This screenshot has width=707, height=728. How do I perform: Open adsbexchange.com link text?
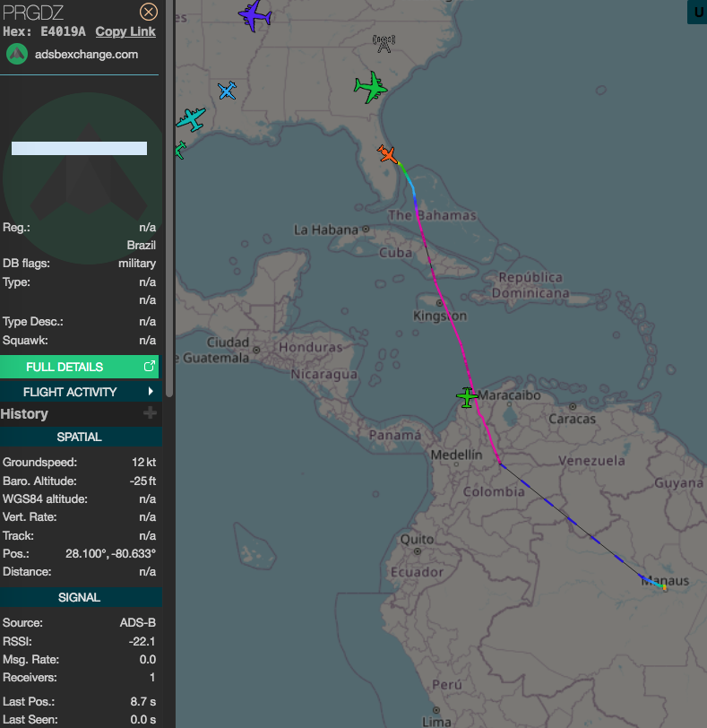coord(86,55)
